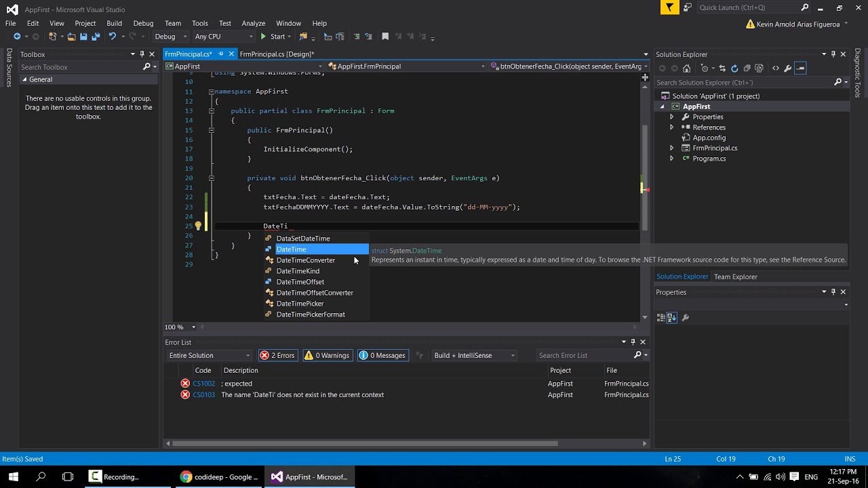This screenshot has height=488, width=868.
Task: Click the notifications flag icon in title bar
Action: tap(670, 7)
